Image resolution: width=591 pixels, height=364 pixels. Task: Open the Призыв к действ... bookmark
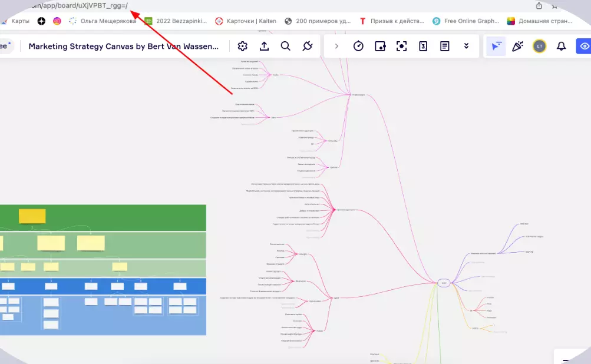click(x=392, y=21)
